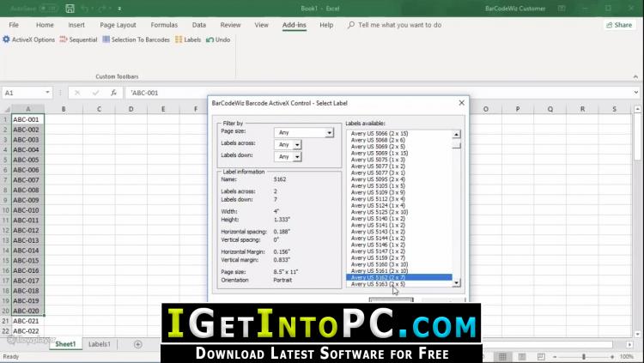Screen dimensions: 644x363
Task: Switch to the Labels1 sheet tab
Action: [100, 344]
